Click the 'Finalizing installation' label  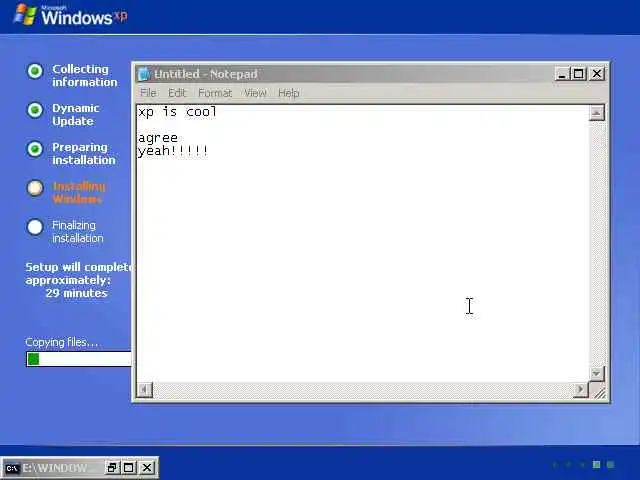point(78,231)
